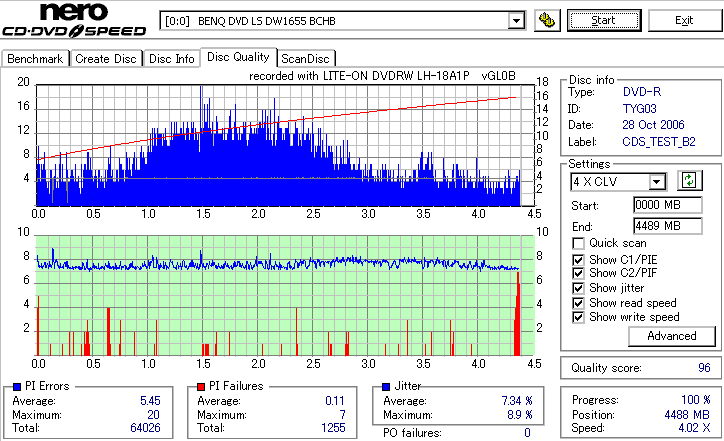Screen dimensions: 724x441
Task: Open the Disc Info tab
Action: [171, 59]
